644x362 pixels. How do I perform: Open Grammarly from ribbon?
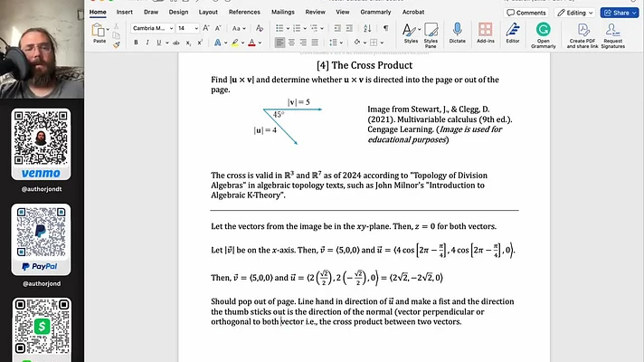tap(543, 35)
